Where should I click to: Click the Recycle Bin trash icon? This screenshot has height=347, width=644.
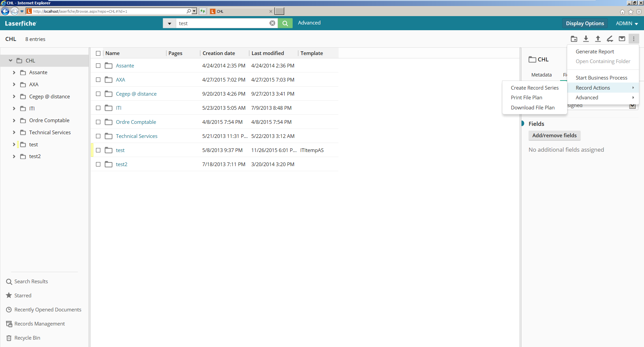9,338
